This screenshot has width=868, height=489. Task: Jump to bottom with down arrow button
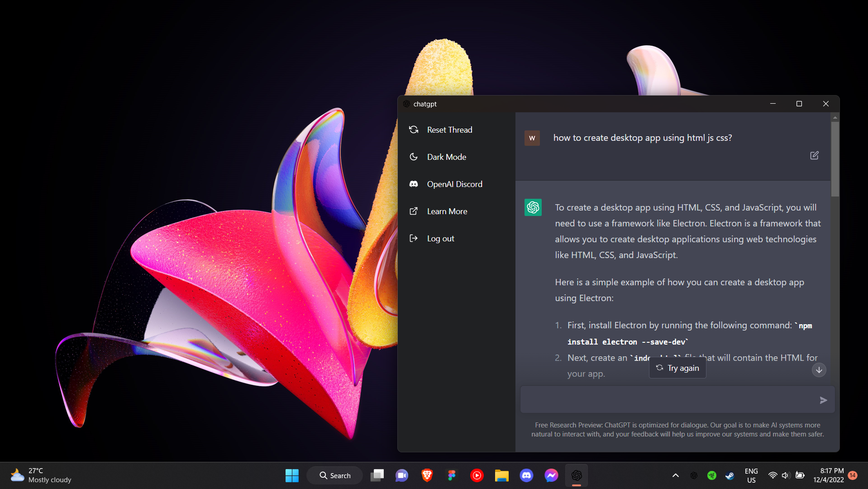819,370
